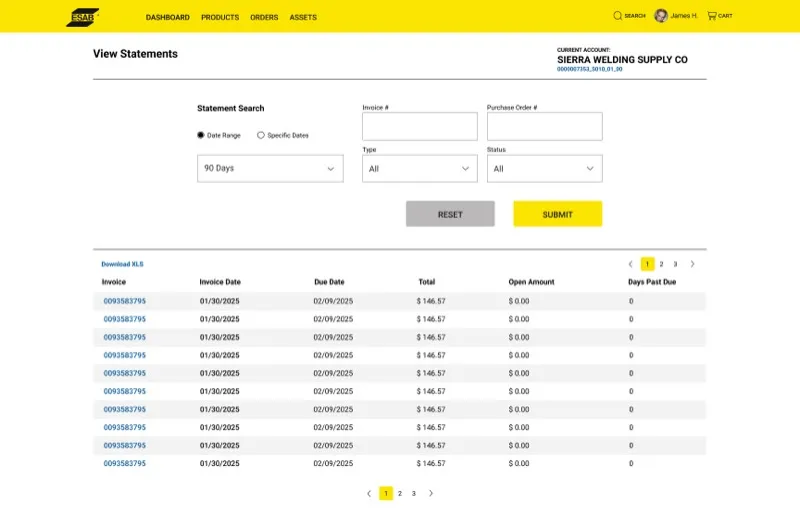
Task: Focus the Invoice # input field
Action: (x=419, y=126)
